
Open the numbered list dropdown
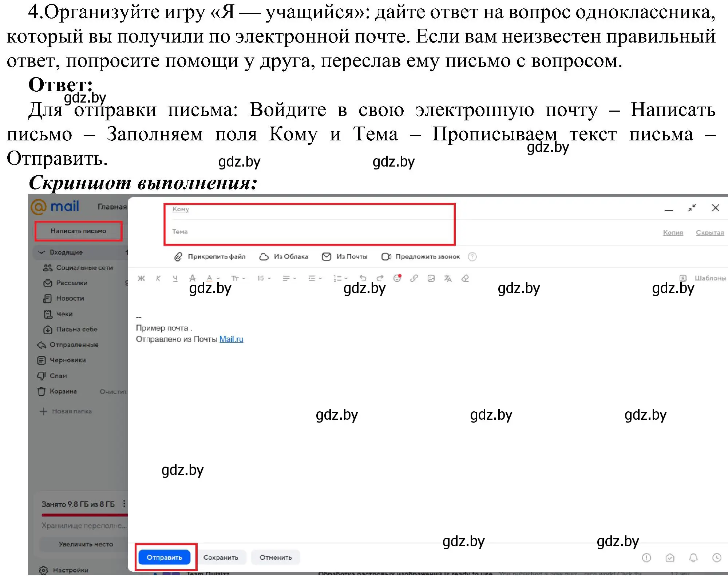(340, 278)
